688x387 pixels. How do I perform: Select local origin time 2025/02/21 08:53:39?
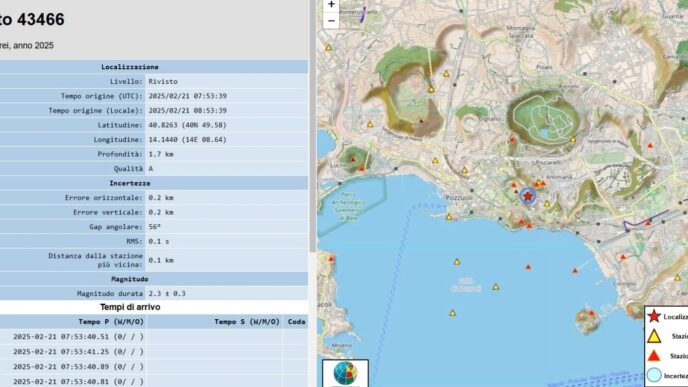[x=187, y=111]
